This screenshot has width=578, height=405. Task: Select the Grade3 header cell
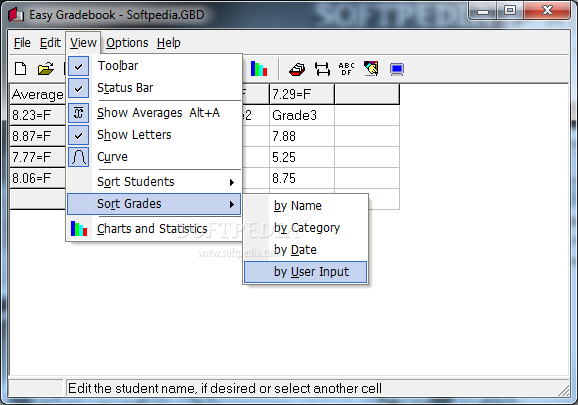point(302,115)
